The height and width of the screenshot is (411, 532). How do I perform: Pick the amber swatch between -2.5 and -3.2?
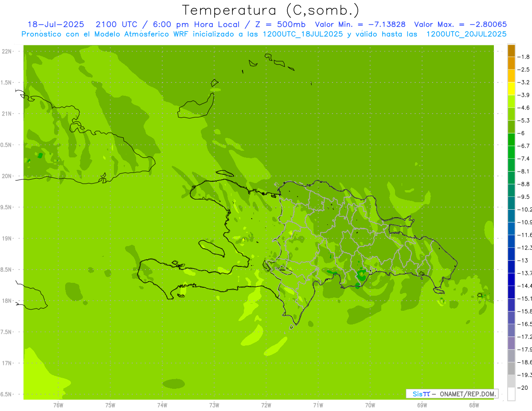(x=511, y=76)
